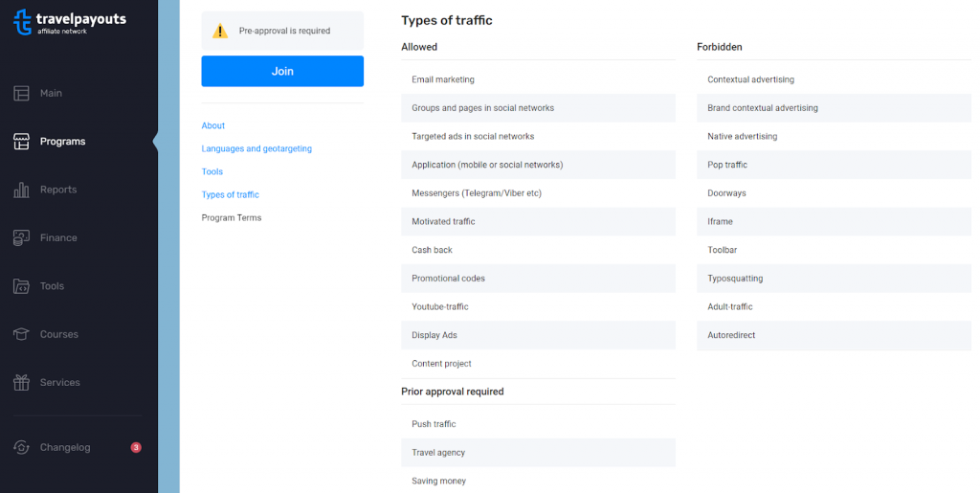The width and height of the screenshot is (980, 493).
Task: Click the Finance coins icon
Action: click(21, 237)
